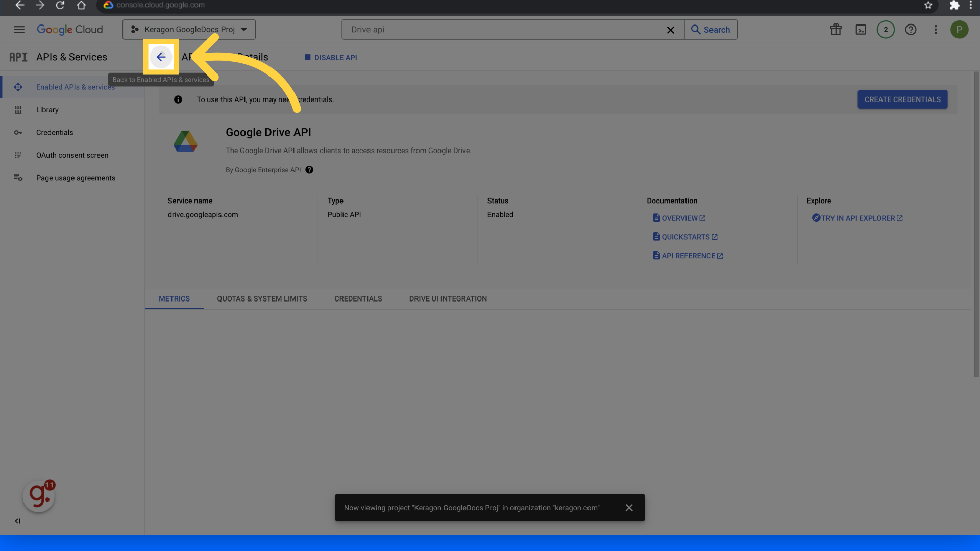The width and height of the screenshot is (980, 551).
Task: Click the CREATE CREDENTIALS button
Action: pyautogui.click(x=902, y=99)
